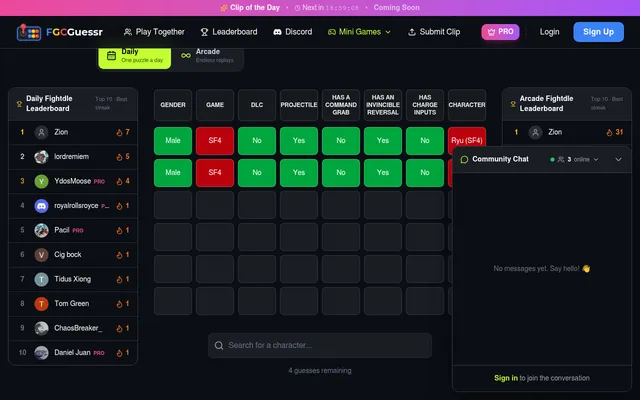Click ChaosBreaker_'s avatar

click(41, 328)
